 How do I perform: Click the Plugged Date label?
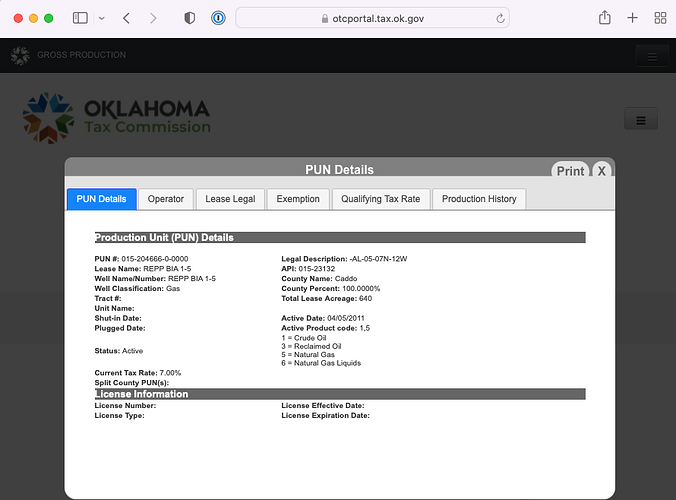120,328
